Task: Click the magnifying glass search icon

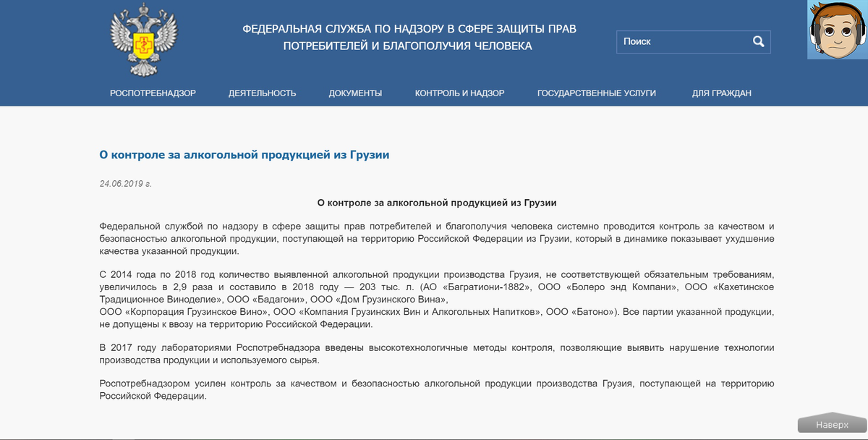Action: point(758,41)
